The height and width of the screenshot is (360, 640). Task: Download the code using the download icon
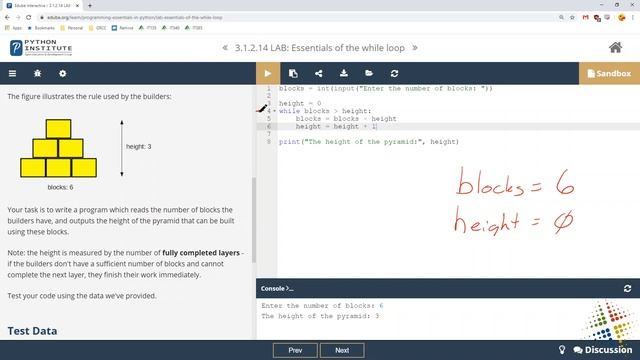point(344,73)
